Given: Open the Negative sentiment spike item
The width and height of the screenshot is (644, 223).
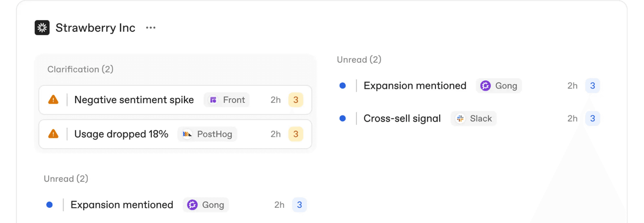Looking at the screenshot, I should (175, 100).
